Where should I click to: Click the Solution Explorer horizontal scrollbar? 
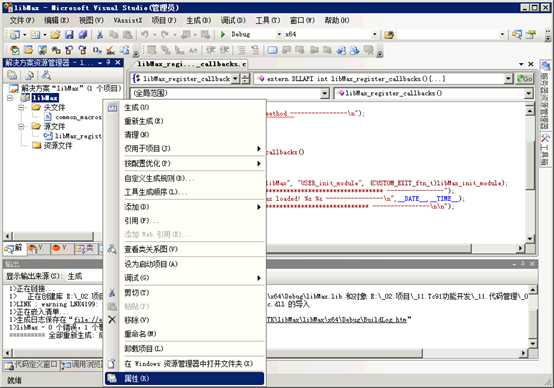click(x=52, y=236)
